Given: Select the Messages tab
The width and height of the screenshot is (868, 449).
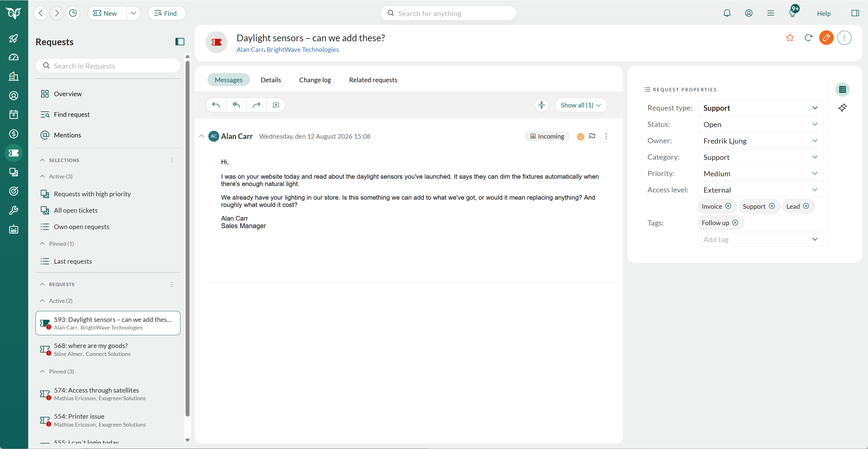Looking at the screenshot, I should (x=228, y=80).
